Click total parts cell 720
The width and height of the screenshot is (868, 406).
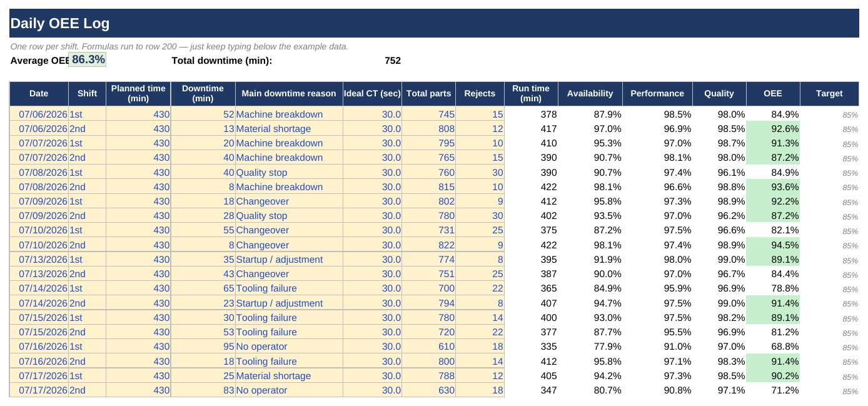tap(428, 332)
